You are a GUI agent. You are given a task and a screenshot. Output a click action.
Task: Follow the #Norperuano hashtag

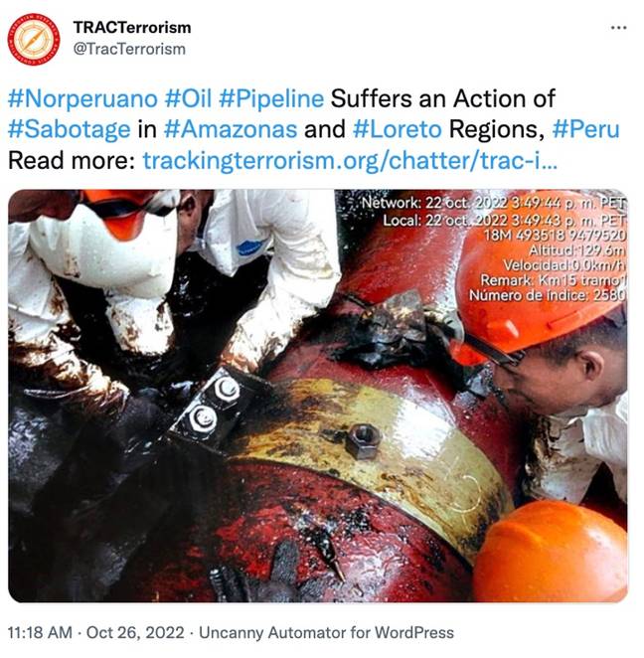pyautogui.click(x=82, y=99)
